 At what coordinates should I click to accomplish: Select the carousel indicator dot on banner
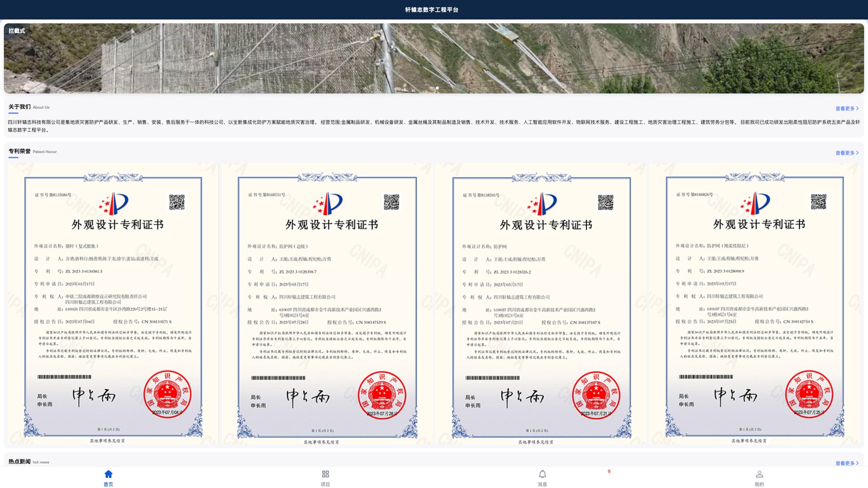[437, 88]
